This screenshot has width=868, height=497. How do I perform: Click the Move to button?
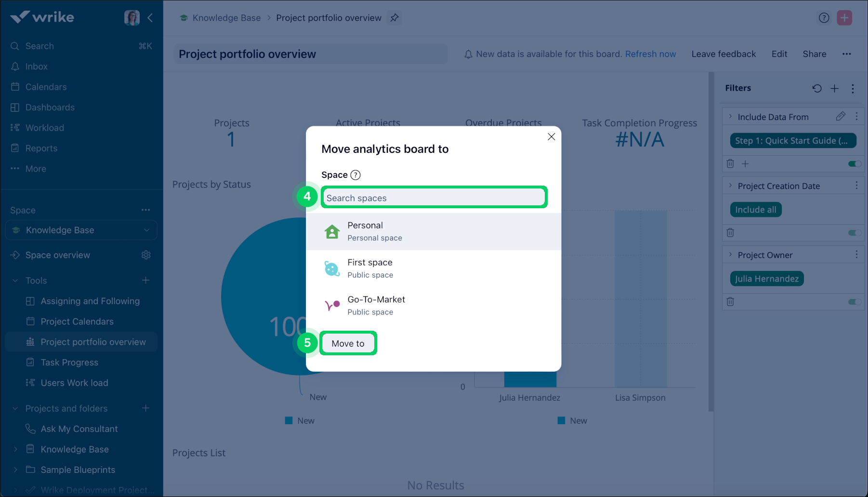pyautogui.click(x=348, y=343)
